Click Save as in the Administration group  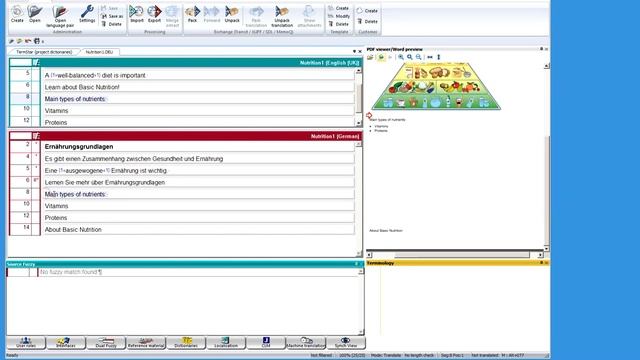(112, 16)
